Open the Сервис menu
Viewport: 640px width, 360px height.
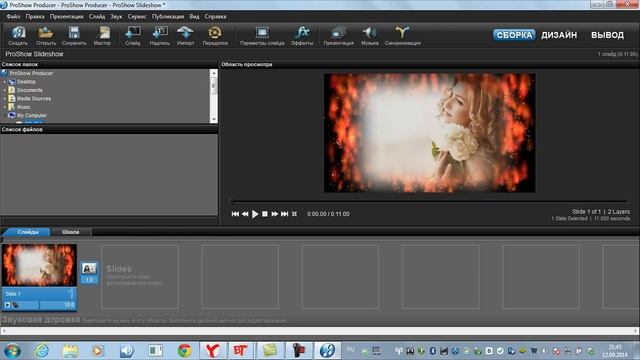click(137, 17)
